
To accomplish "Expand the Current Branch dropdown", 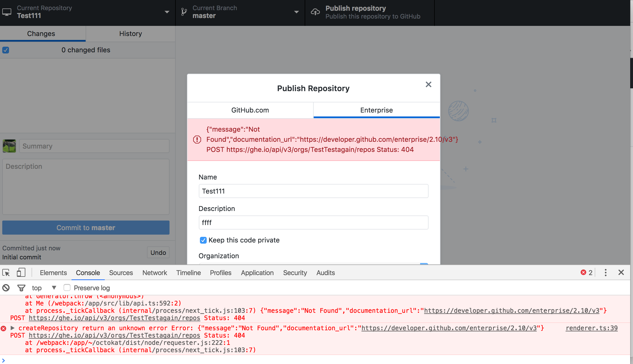I will (x=296, y=12).
